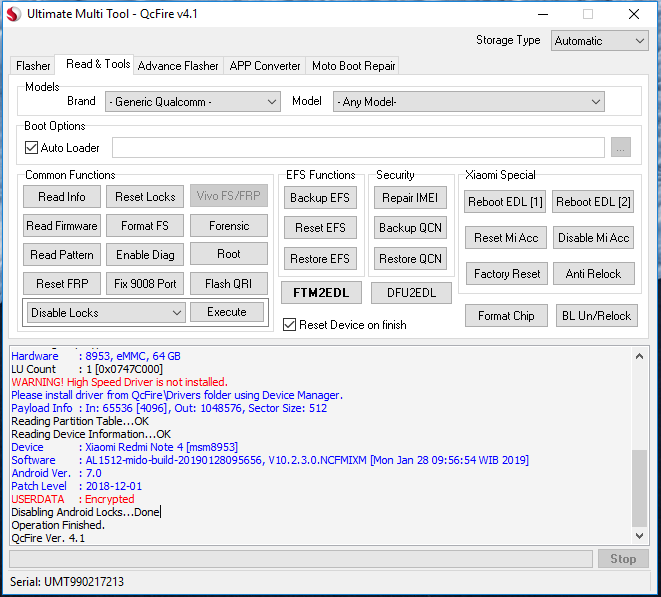Click the 'QcFire Ver. 4.1' log line
The height and width of the screenshot is (597, 661).
point(48,538)
